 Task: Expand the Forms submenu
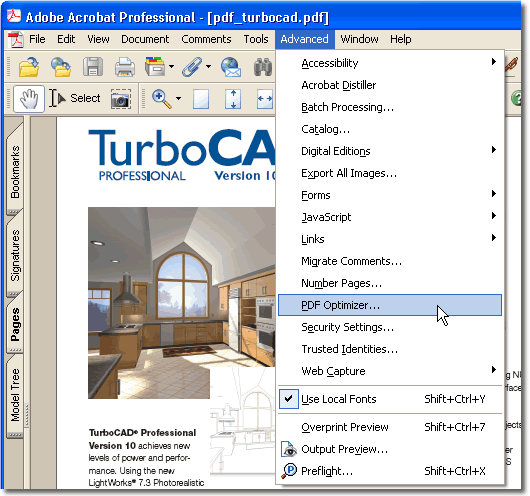tap(390, 195)
